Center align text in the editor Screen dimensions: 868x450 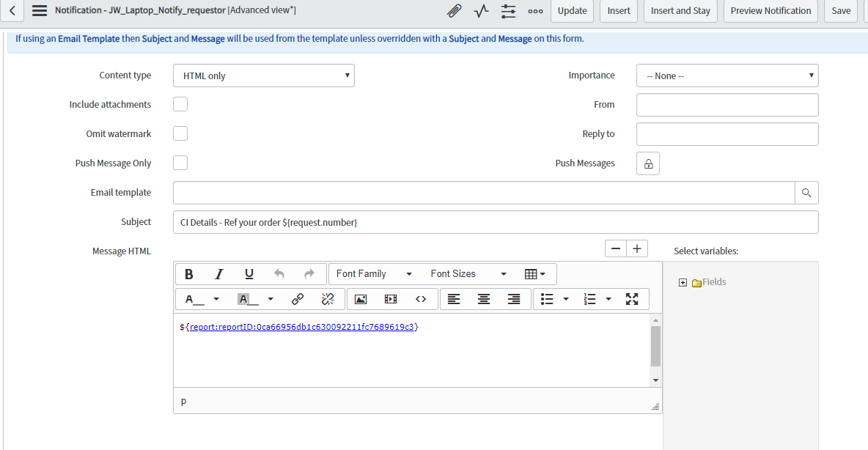[x=484, y=300]
